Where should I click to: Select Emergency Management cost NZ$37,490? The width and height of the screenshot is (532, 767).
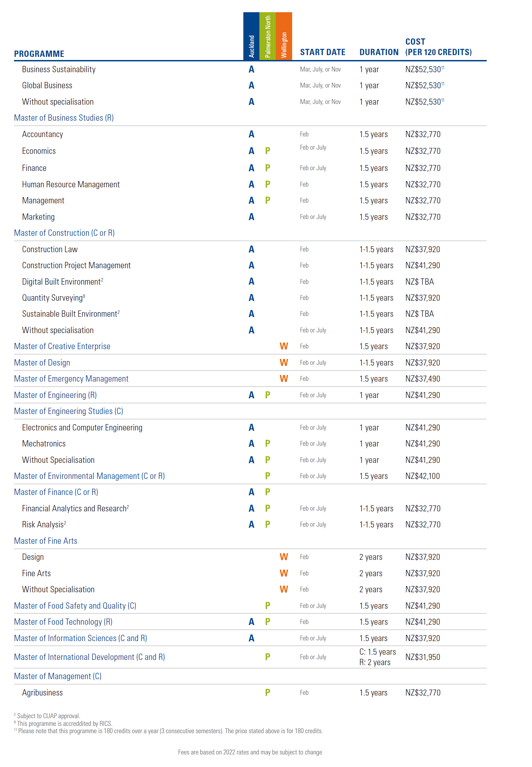[x=423, y=379]
